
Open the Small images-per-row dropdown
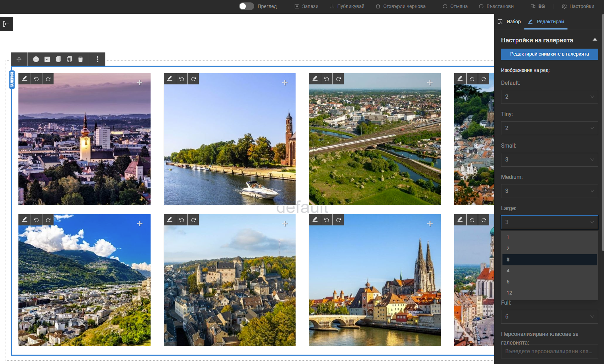(x=549, y=160)
